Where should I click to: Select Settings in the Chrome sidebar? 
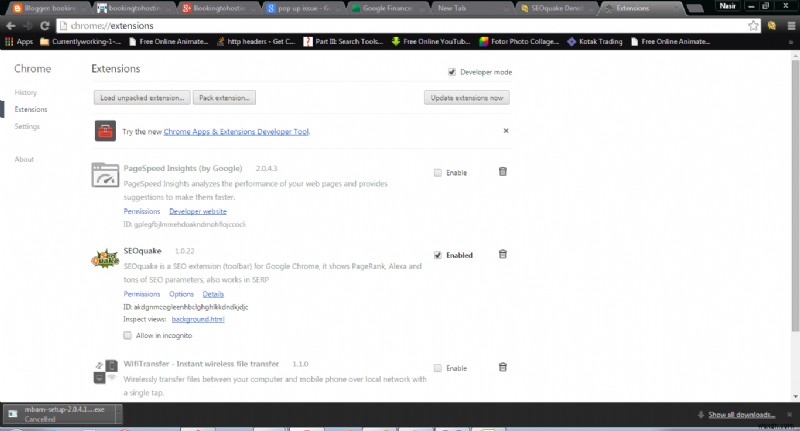point(27,127)
